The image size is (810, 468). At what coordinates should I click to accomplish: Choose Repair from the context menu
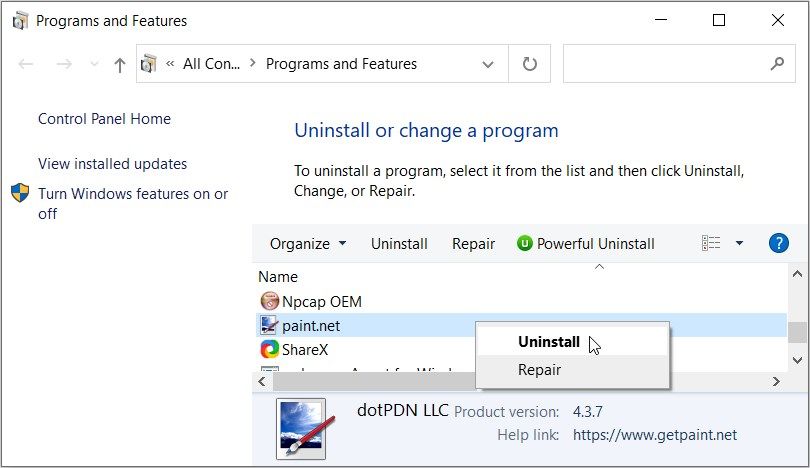pyautogui.click(x=540, y=370)
